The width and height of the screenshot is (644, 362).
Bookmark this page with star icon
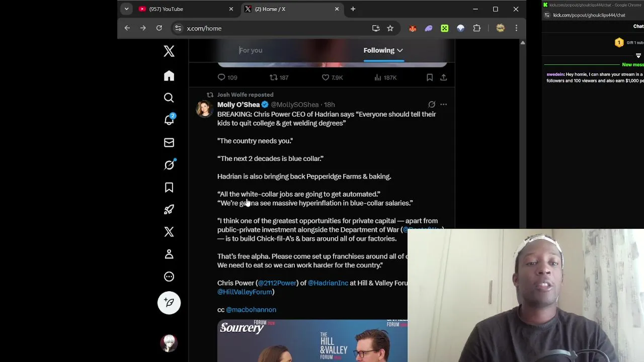click(390, 28)
